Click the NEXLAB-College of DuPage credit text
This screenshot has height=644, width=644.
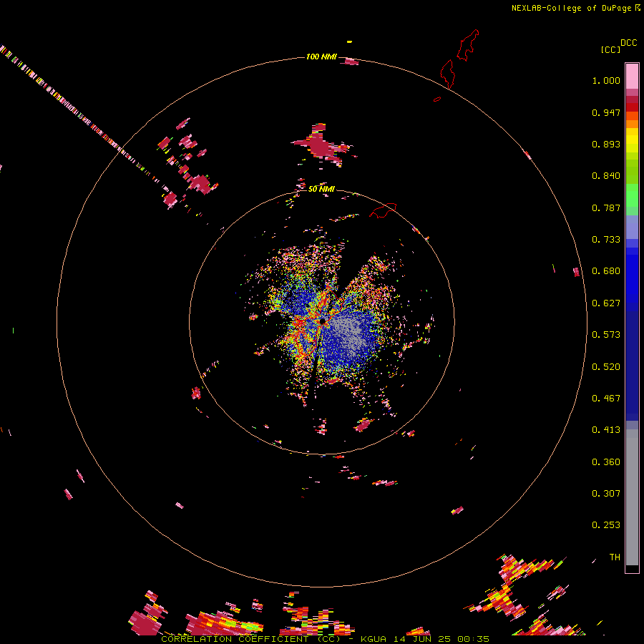click(x=571, y=8)
